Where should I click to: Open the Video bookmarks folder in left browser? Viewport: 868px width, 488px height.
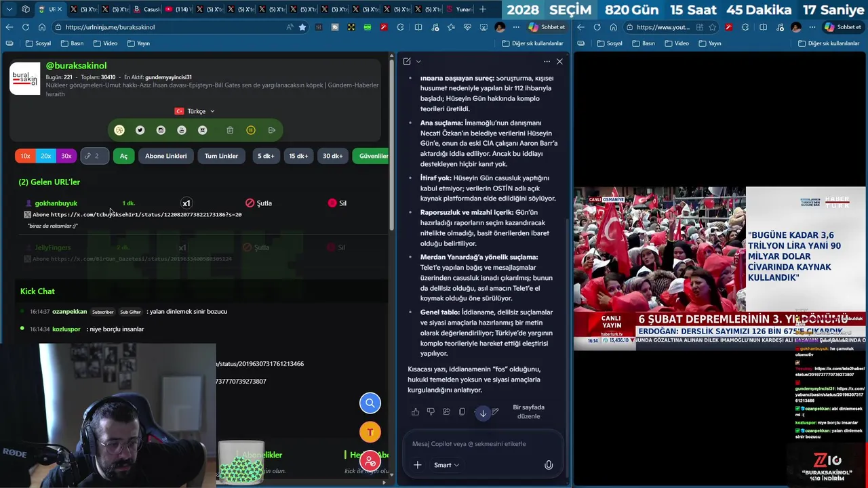(105, 43)
